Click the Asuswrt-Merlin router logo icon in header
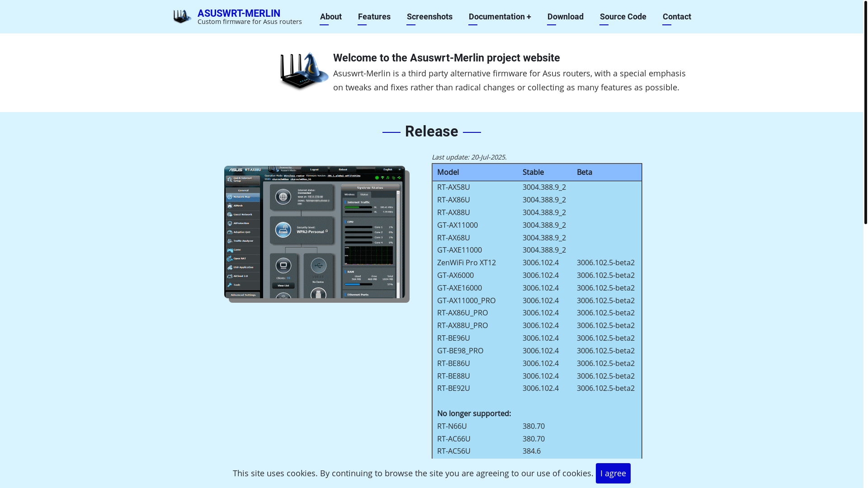This screenshot has height=488, width=868. point(182,17)
